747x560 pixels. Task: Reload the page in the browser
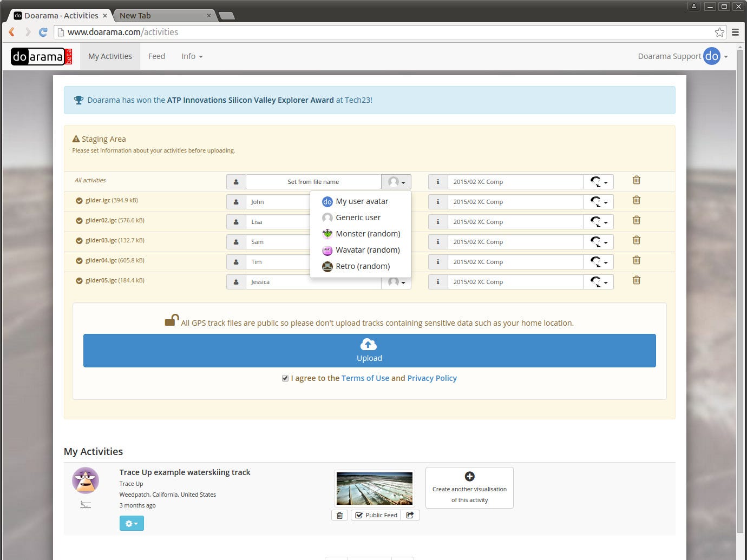point(43,32)
